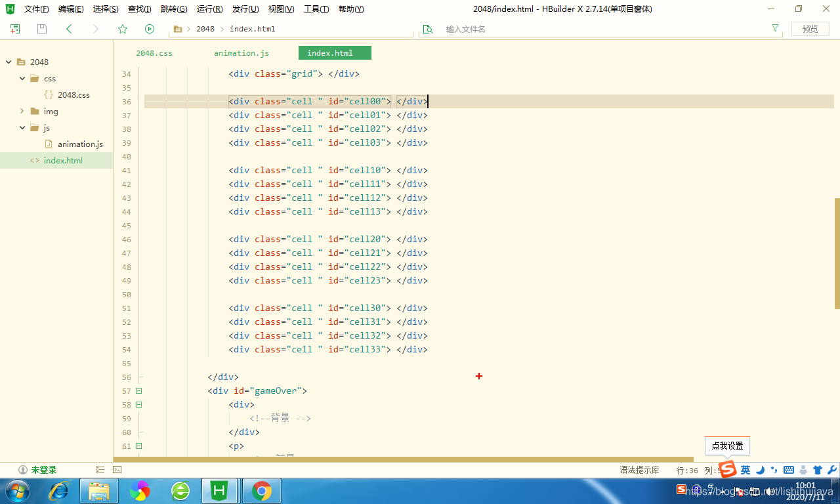Click the shirt skin icon on IME bar
Image resolution: width=840 pixels, height=504 pixels.
coord(817,470)
